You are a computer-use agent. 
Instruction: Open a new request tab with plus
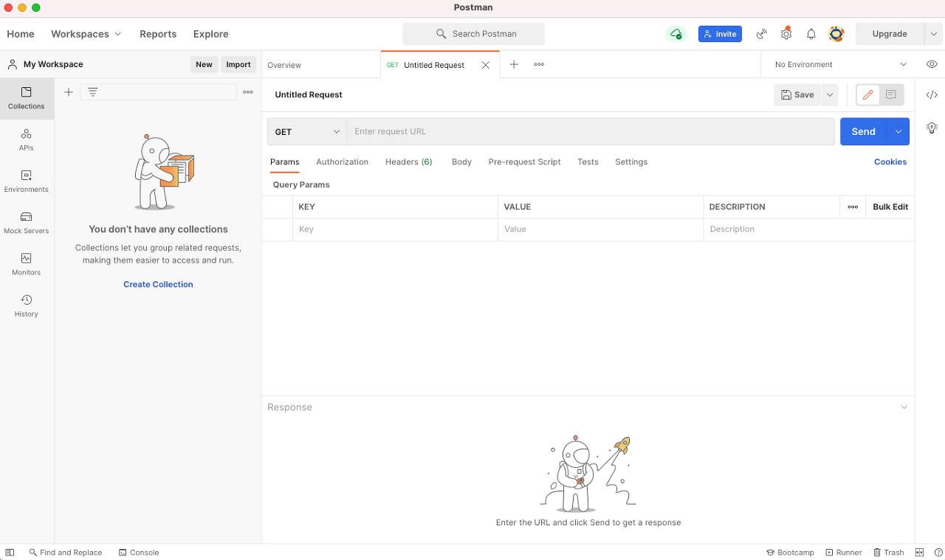click(514, 64)
